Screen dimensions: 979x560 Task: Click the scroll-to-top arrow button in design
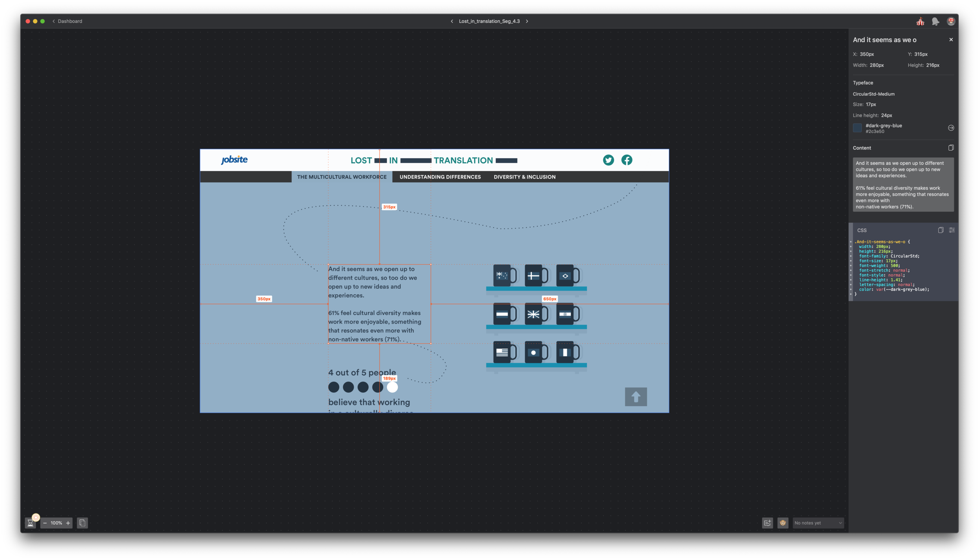[x=636, y=397]
